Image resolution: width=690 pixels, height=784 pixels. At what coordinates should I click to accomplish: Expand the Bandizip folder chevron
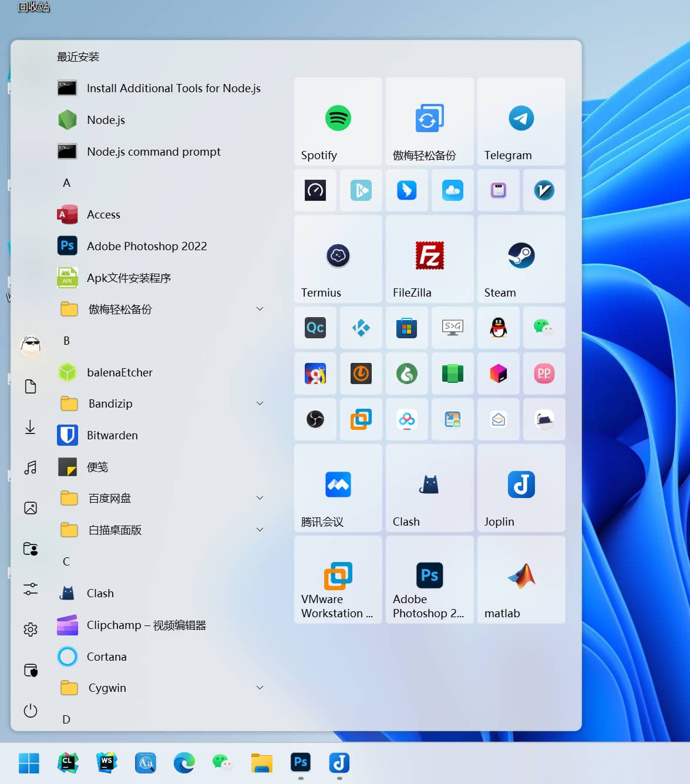tap(260, 403)
